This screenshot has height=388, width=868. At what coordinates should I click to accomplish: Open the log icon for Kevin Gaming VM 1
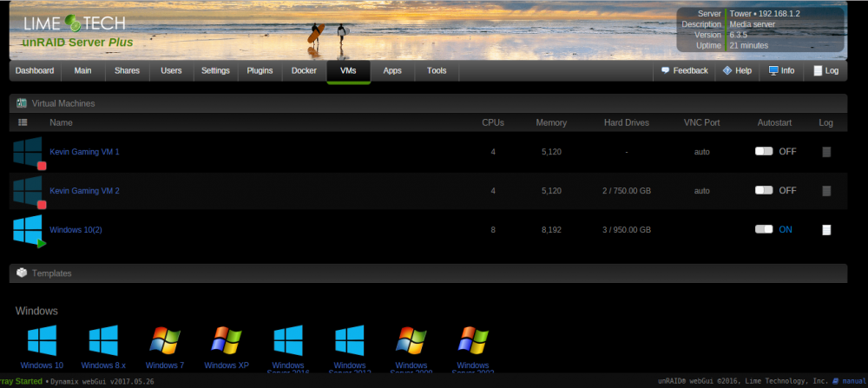coord(826,152)
